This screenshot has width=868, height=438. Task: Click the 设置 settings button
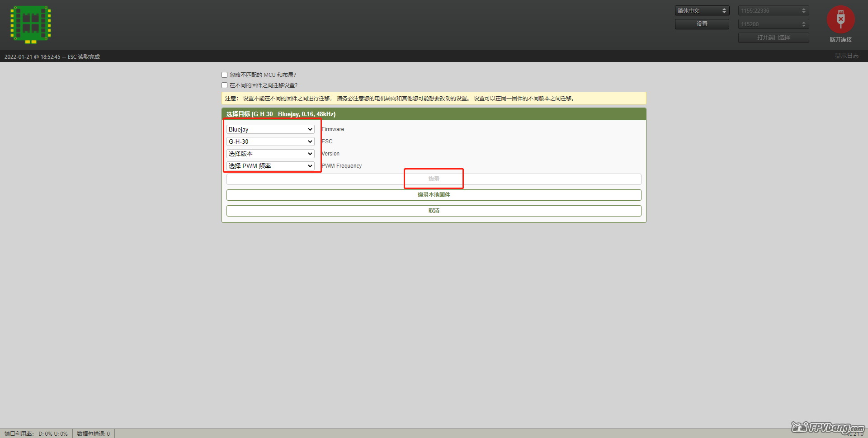pos(702,24)
